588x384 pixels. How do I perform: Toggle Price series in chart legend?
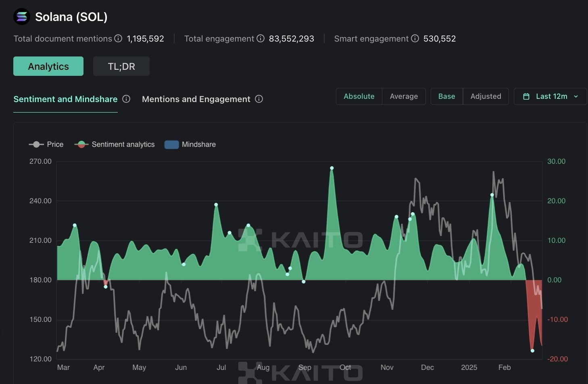tap(46, 144)
